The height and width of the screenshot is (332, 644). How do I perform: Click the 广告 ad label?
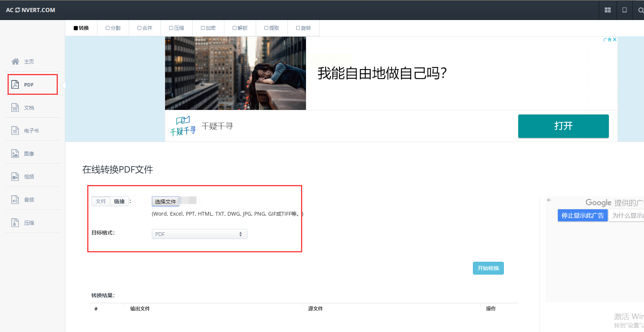pos(607,40)
